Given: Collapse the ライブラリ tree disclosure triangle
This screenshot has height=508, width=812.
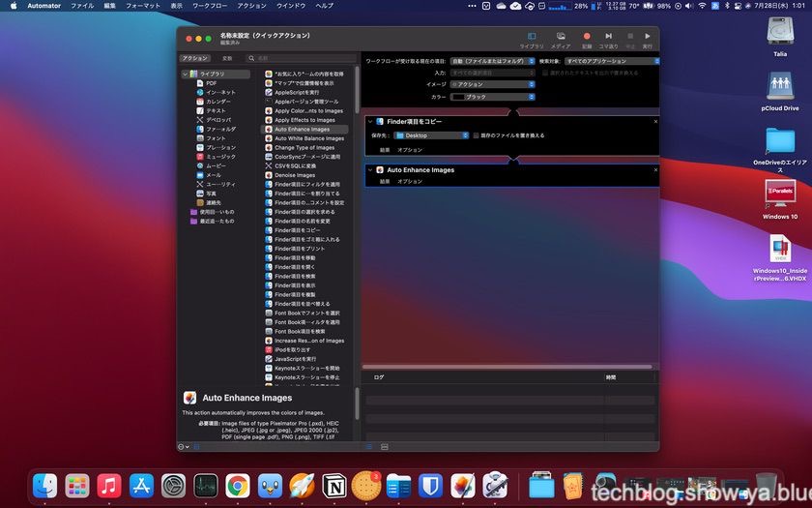Looking at the screenshot, I should coord(185,74).
